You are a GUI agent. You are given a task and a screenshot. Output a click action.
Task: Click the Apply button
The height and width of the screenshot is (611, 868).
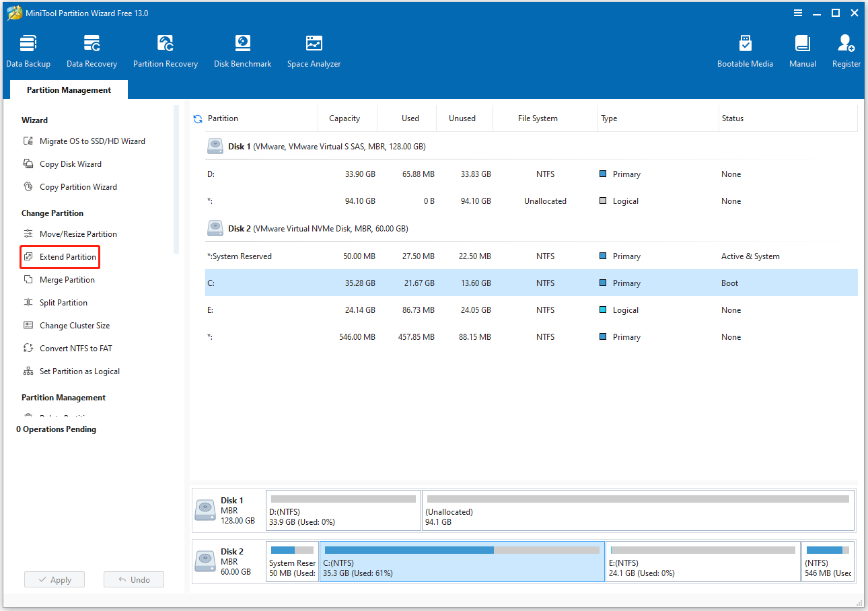54,579
